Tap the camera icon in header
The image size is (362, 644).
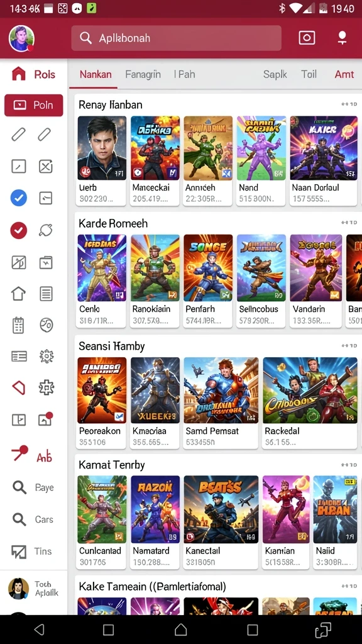pyautogui.click(x=307, y=38)
